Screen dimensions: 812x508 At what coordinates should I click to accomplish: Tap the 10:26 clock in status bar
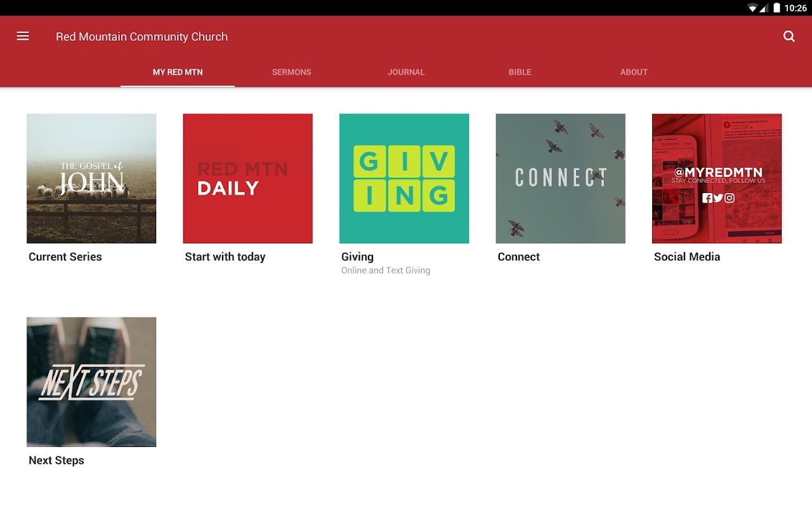(x=796, y=8)
